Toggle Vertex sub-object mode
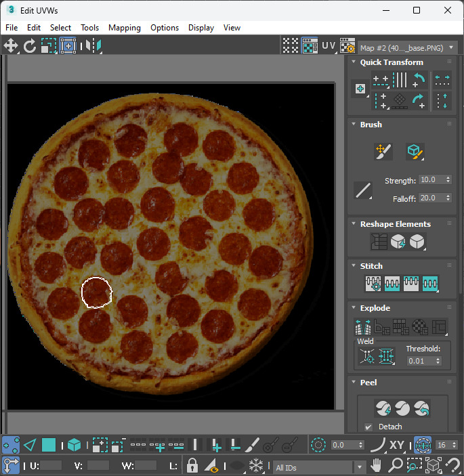 point(11,446)
